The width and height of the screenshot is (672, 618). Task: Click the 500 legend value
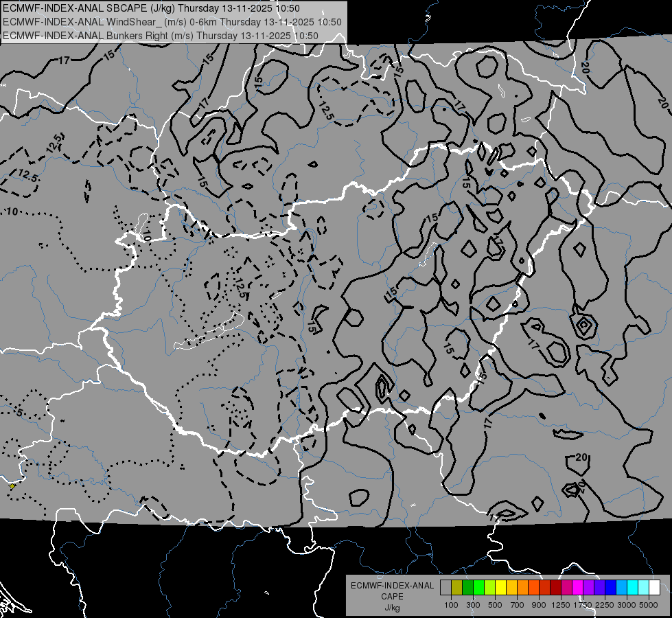coord(495,605)
